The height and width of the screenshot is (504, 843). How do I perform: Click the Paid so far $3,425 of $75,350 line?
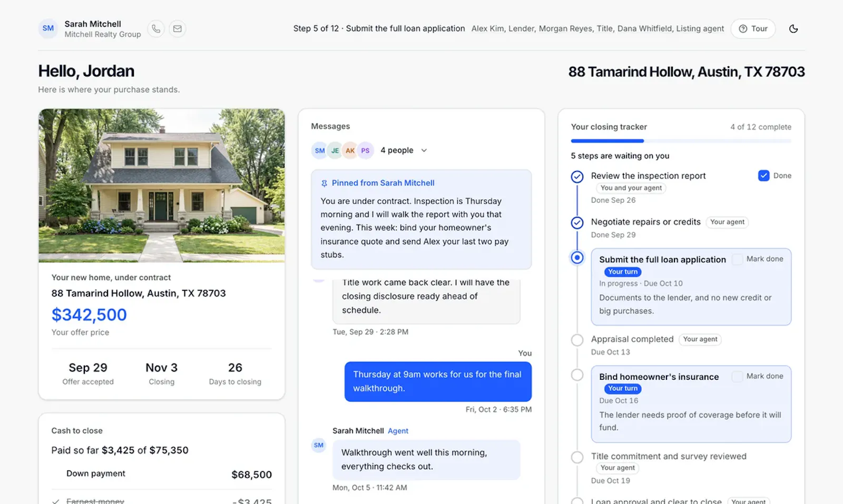[120, 450]
